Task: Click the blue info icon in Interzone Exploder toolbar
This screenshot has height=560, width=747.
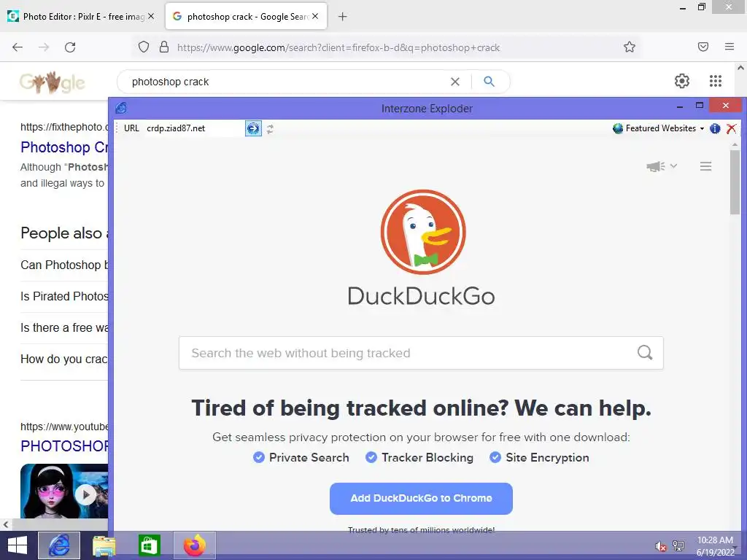Action: coord(715,128)
